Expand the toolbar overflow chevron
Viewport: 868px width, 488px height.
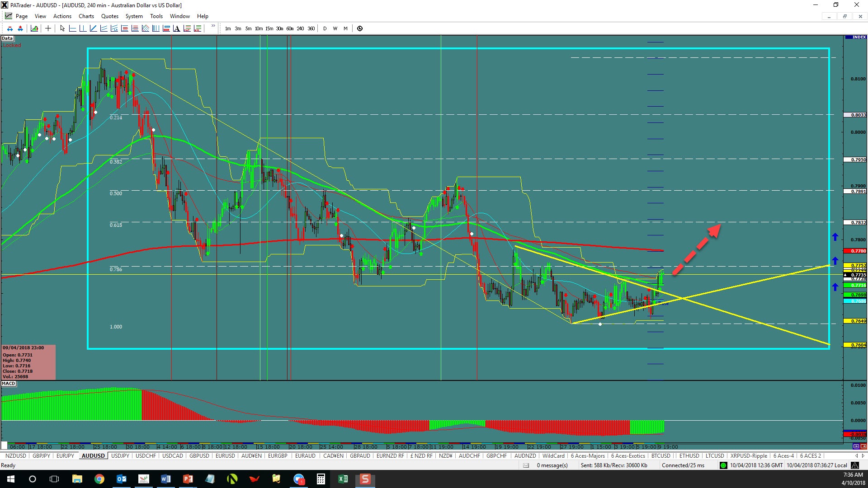click(213, 26)
